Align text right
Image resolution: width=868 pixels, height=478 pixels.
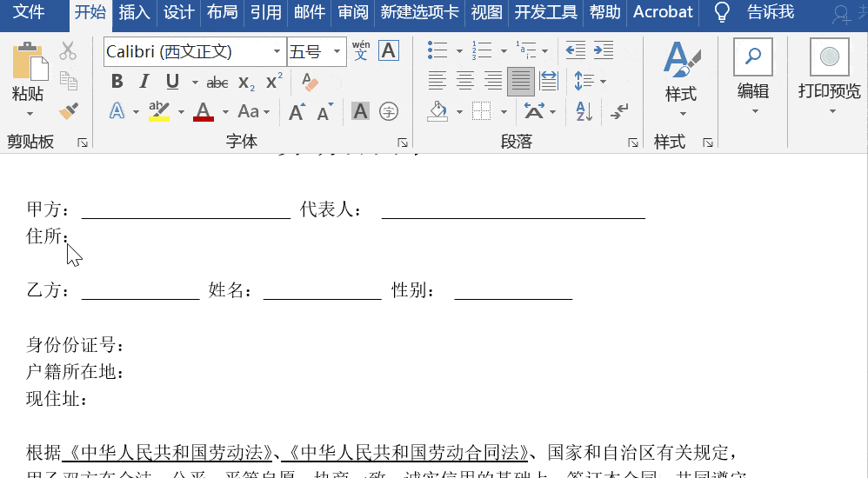pyautogui.click(x=492, y=82)
